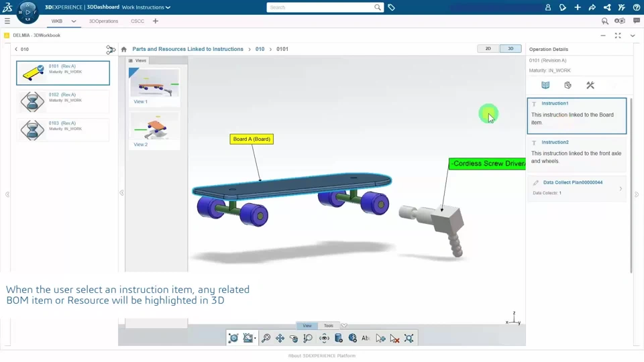Screen dimensions: 644x362
Task: Add a new dashboard tab
Action: point(155,21)
